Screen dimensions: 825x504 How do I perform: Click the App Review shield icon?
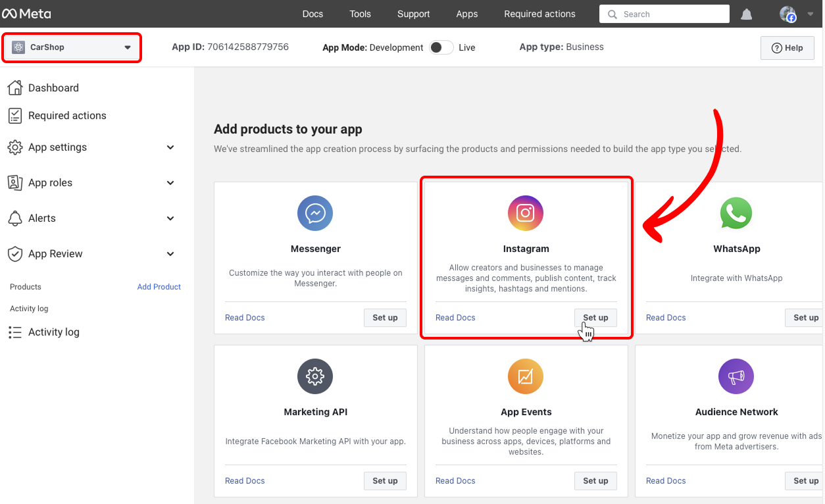(x=15, y=254)
